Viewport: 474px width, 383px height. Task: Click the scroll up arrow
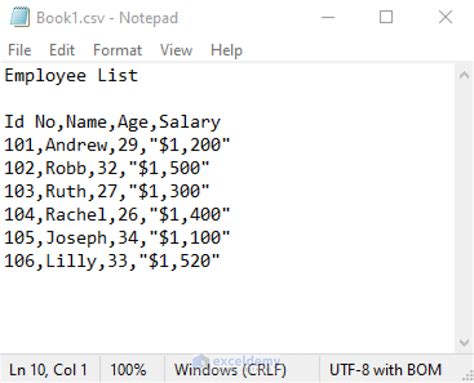tap(464, 75)
